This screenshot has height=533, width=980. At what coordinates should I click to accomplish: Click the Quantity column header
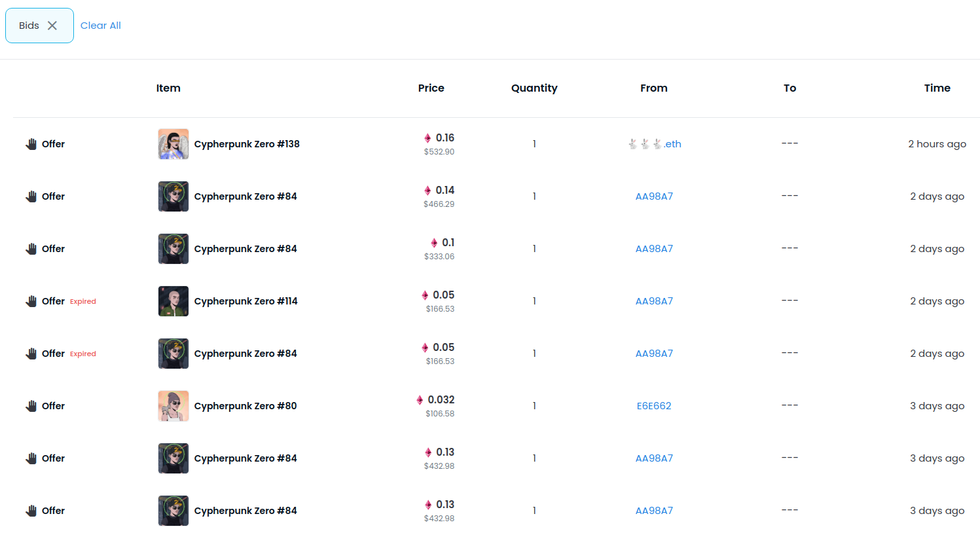(x=534, y=88)
